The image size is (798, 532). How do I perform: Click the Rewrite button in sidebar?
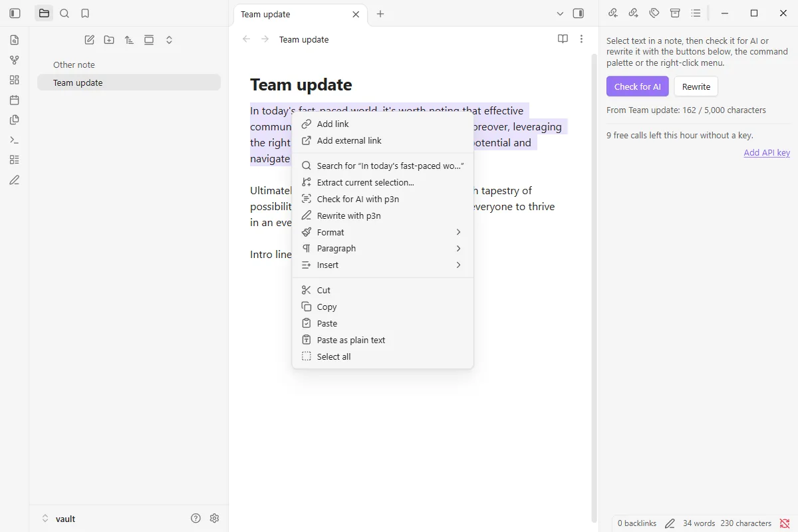pos(696,86)
